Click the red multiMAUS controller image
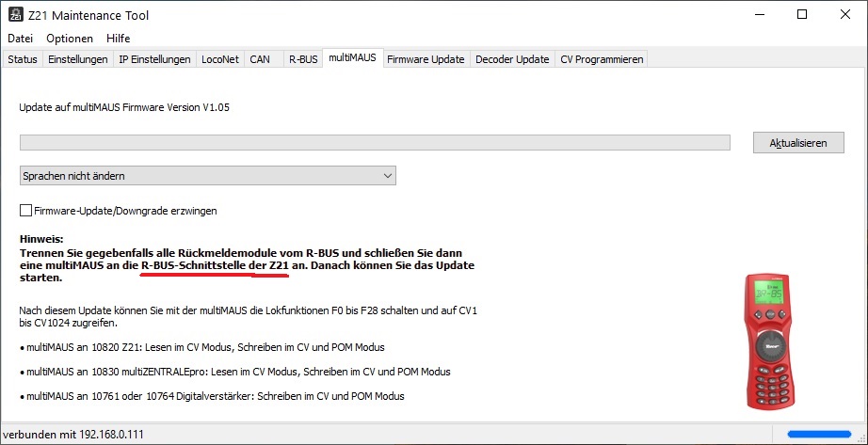Image resolution: width=868 pixels, height=445 pixels. tap(768, 342)
